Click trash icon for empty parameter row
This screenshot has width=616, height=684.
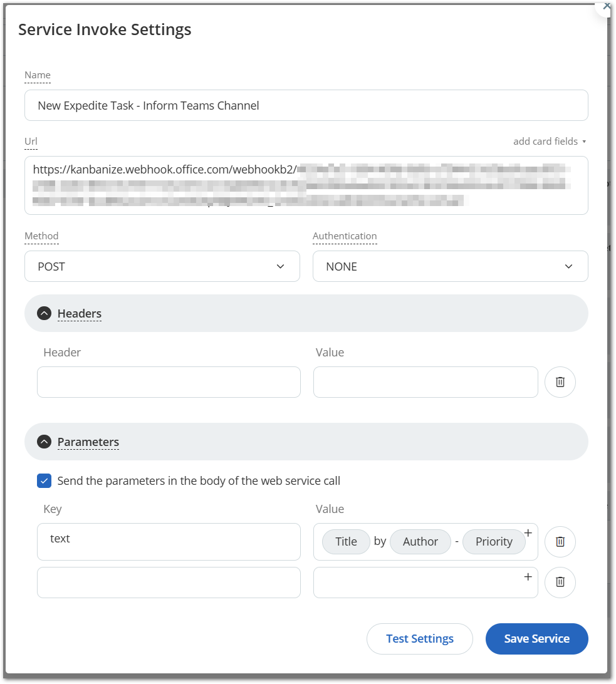[560, 582]
